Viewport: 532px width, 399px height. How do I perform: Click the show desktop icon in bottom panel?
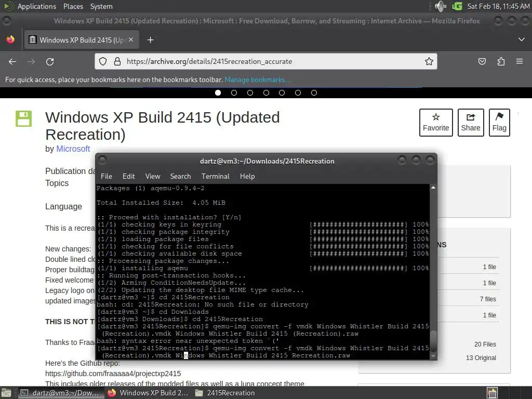coord(6,393)
